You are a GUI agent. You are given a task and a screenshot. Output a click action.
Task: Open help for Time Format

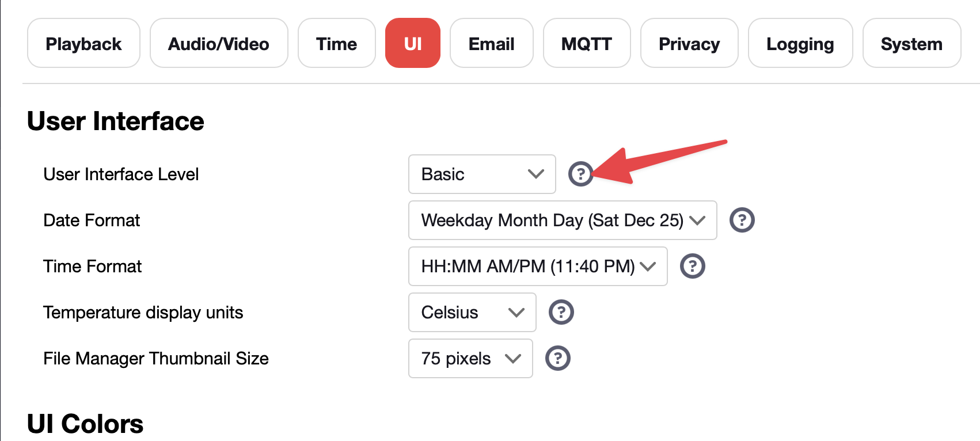[692, 266]
